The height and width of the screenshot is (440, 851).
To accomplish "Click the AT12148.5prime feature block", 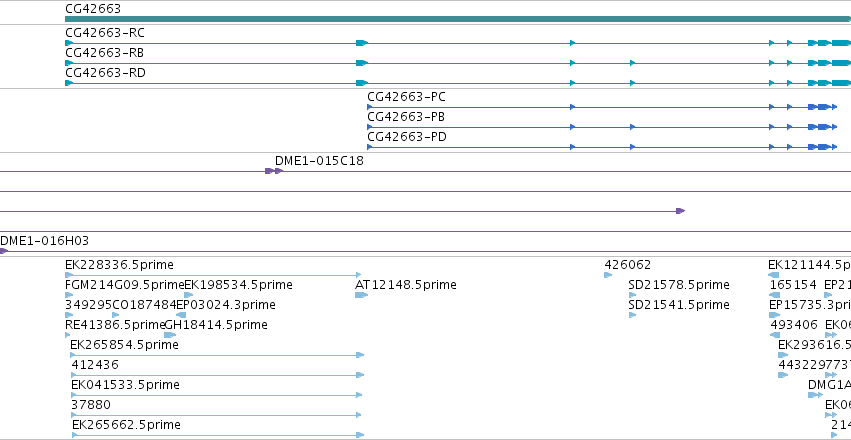I will pos(361,295).
